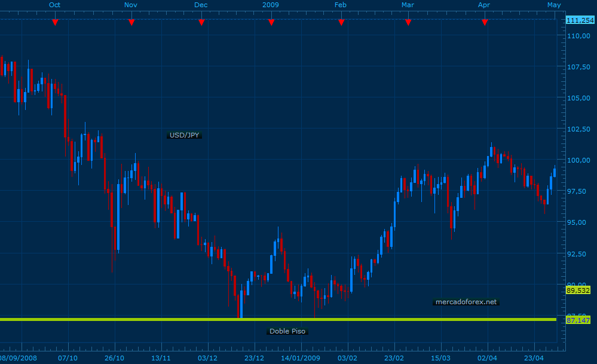This screenshot has height=364, width=597.
Task: Click the 07/10 date label
Action: 68,358
